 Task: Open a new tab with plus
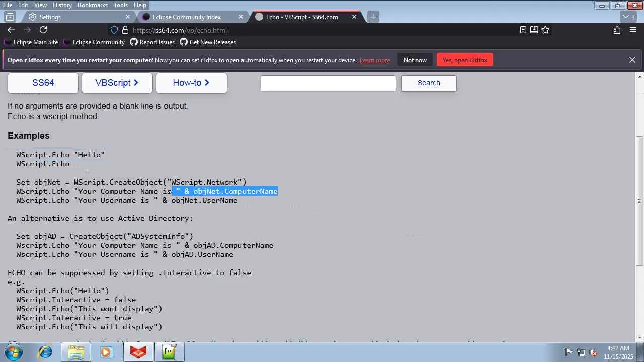point(373,17)
